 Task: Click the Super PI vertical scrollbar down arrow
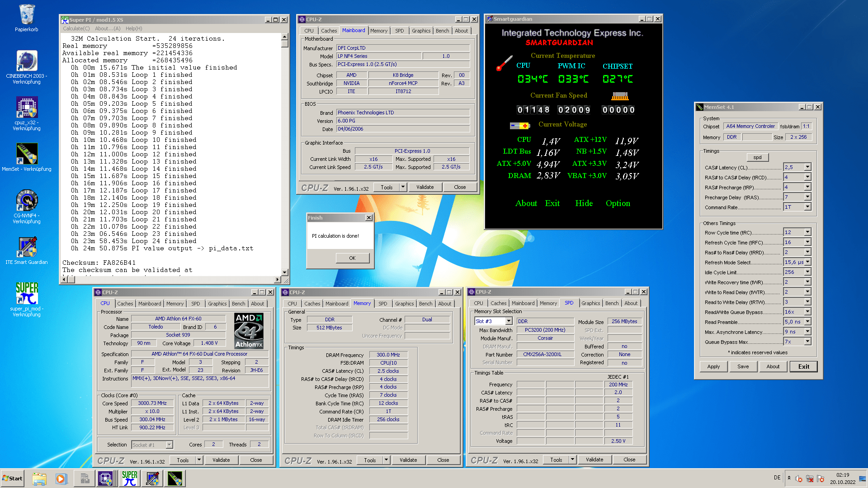click(284, 272)
